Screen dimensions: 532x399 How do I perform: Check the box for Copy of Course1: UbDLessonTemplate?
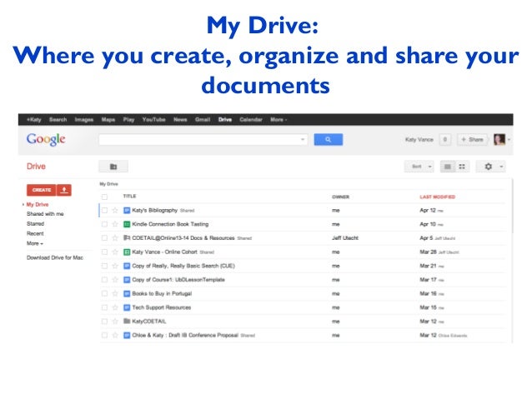[x=104, y=280]
